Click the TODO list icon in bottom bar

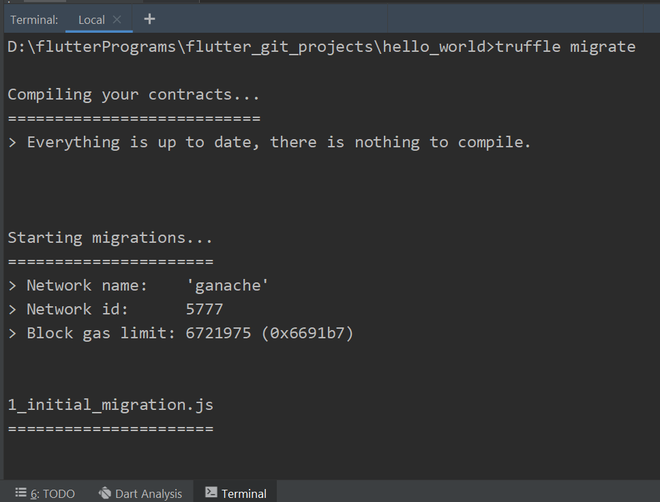[x=20, y=493]
